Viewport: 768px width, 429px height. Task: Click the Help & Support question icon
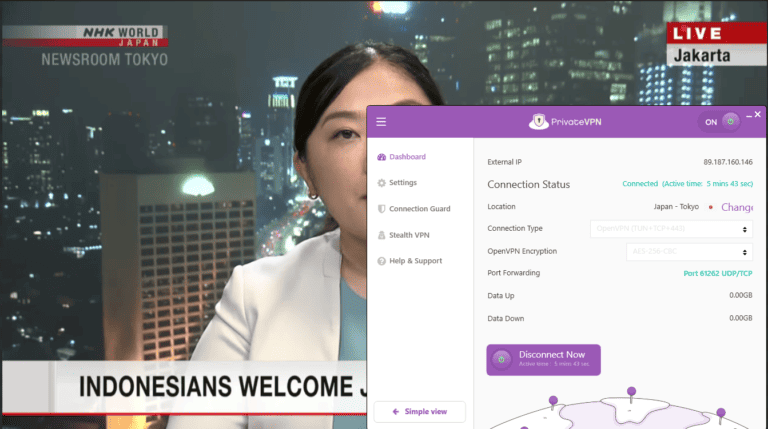[382, 261]
